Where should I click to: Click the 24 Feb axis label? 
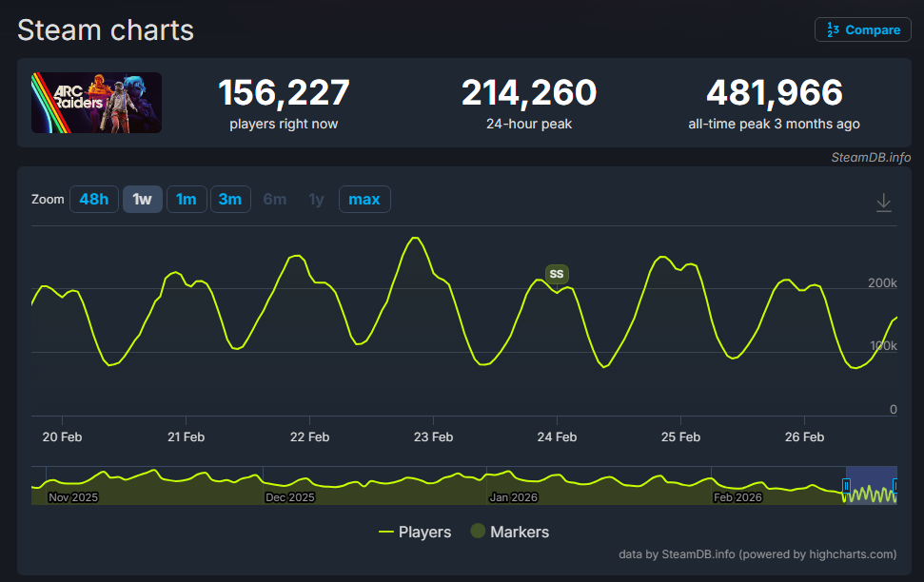pos(557,437)
